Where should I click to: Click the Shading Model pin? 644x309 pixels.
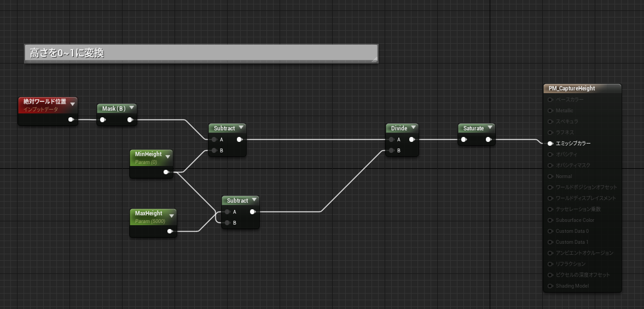[550, 286]
